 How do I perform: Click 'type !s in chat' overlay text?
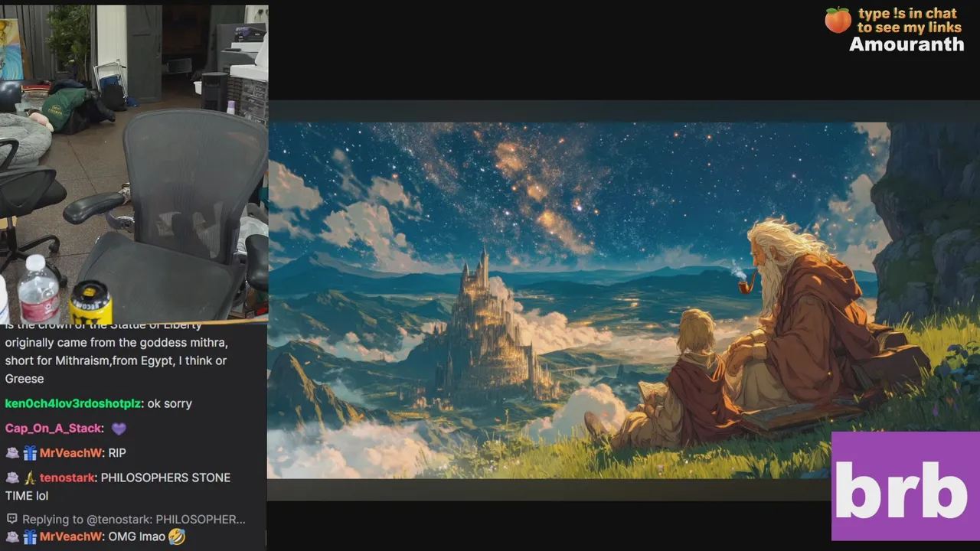[x=908, y=13]
